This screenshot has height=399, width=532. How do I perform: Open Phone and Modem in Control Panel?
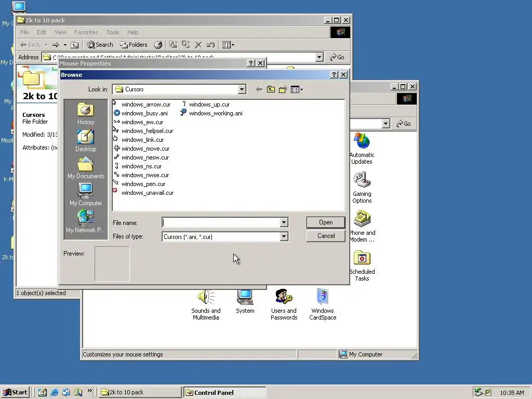[362, 227]
